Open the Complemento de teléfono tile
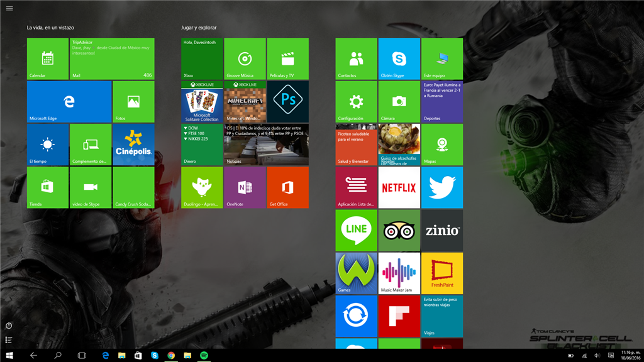Screen dimensions: 644x362 91,145
